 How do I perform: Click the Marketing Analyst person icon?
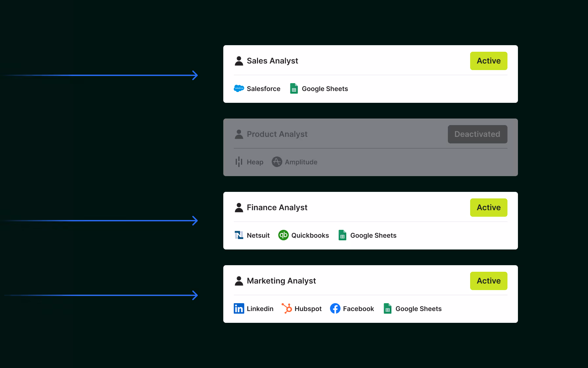[x=239, y=281]
